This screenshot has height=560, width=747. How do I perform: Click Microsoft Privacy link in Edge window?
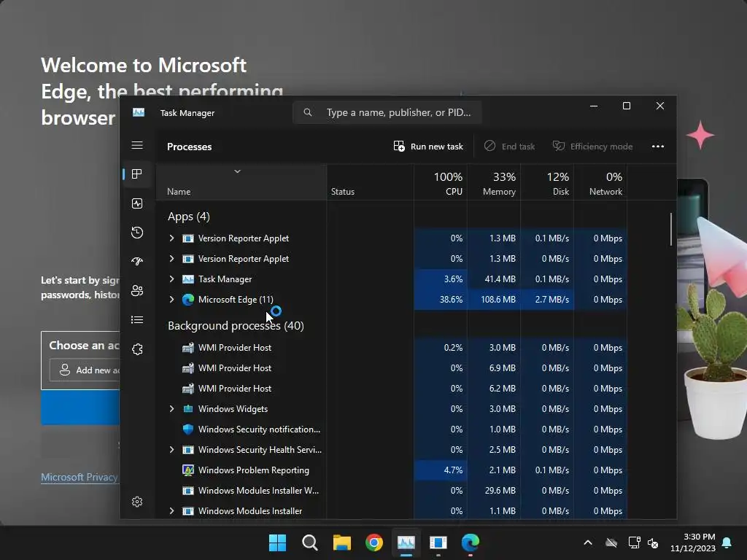(80, 477)
